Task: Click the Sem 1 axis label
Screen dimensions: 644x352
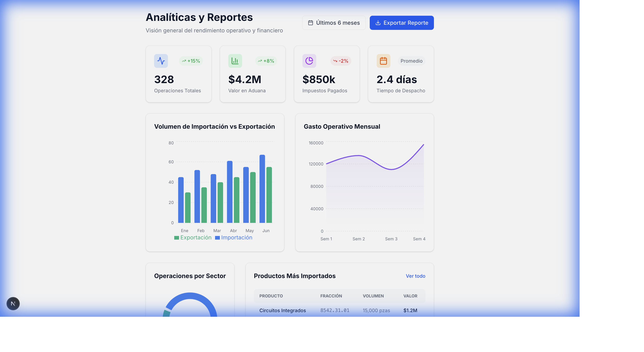Action: [326, 239]
